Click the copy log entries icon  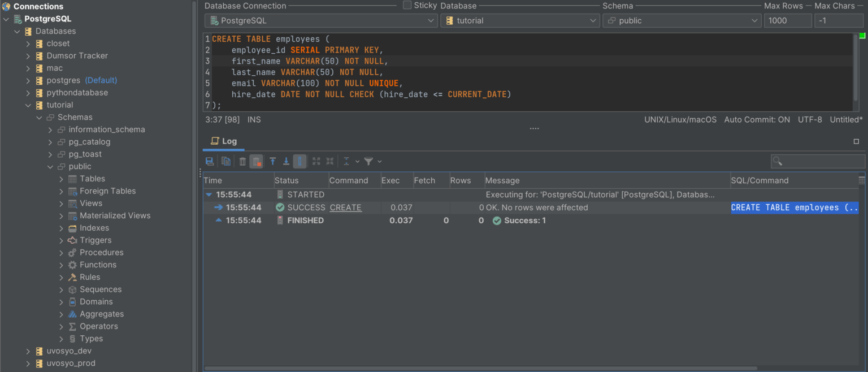226,162
